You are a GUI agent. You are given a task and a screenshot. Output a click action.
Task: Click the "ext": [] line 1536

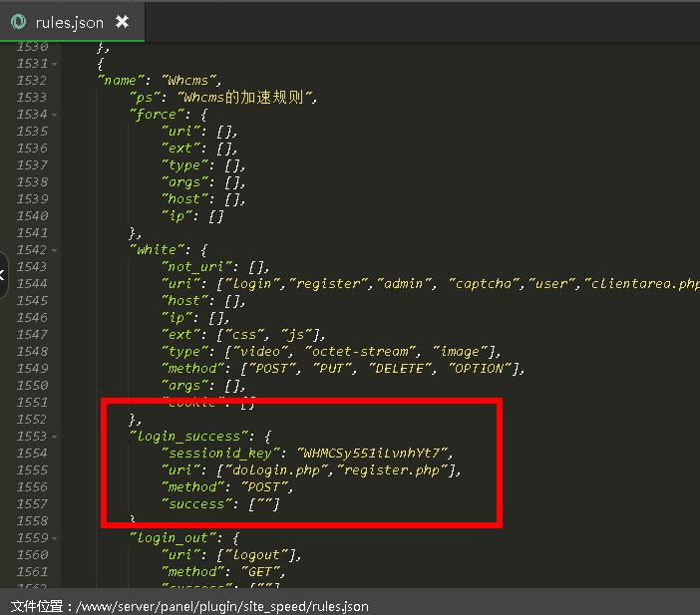199,149
